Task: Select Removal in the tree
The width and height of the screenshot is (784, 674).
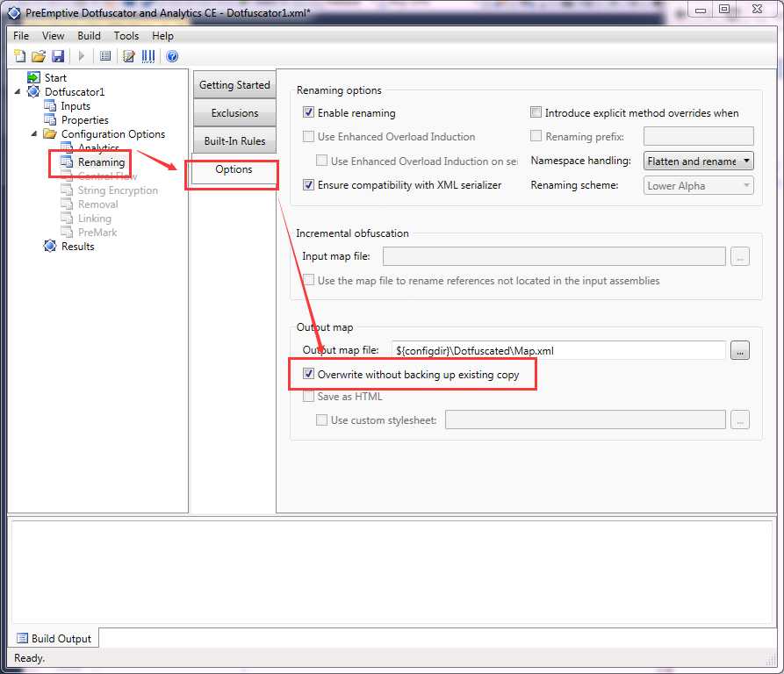Action: (98, 204)
